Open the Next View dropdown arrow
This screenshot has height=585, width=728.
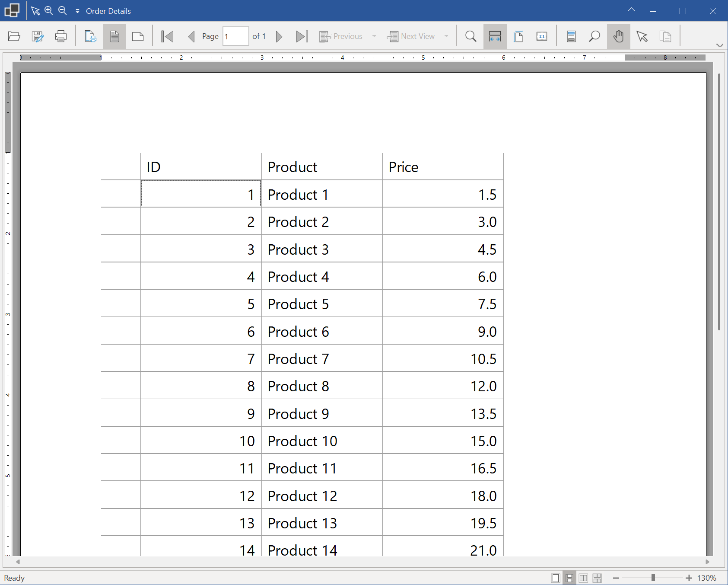tap(446, 36)
